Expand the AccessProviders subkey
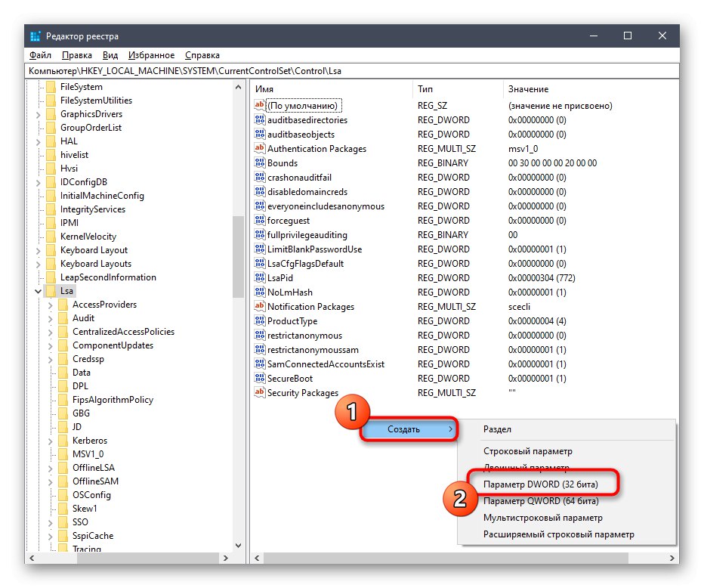 tap(51, 305)
